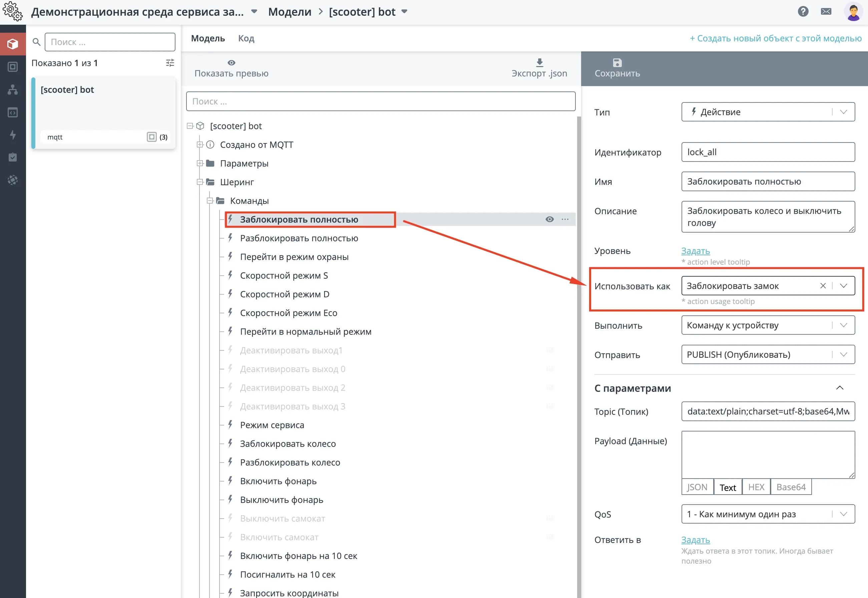
Task: Open the help question mark icon
Action: point(803,12)
